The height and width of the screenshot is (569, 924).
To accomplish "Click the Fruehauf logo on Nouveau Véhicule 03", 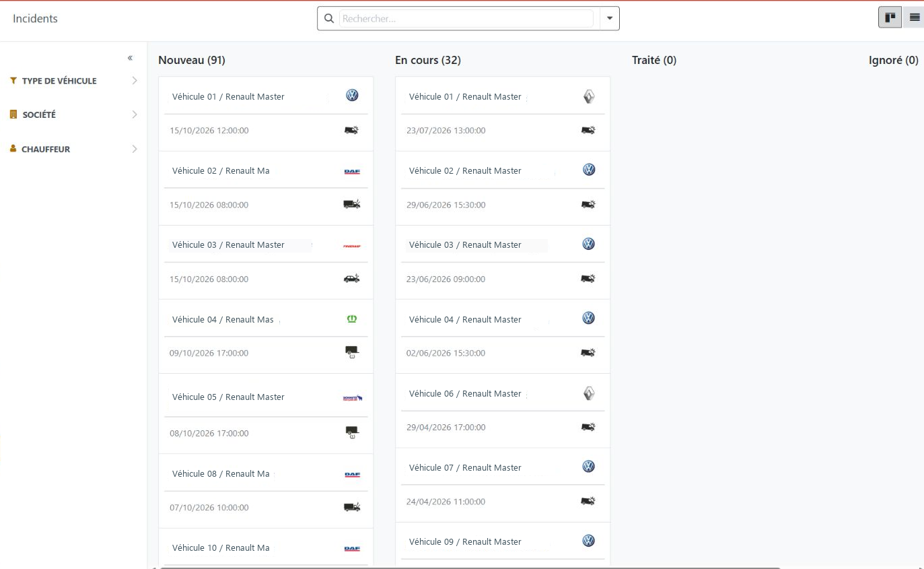I will point(352,246).
